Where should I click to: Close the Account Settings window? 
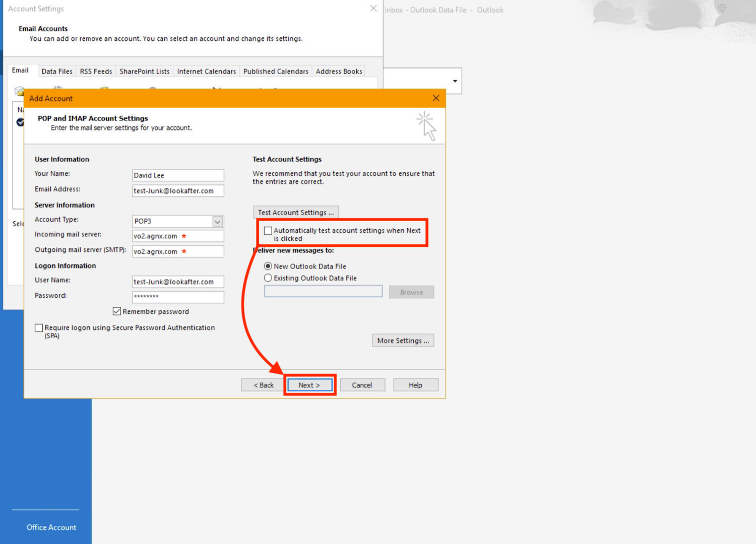(x=373, y=9)
